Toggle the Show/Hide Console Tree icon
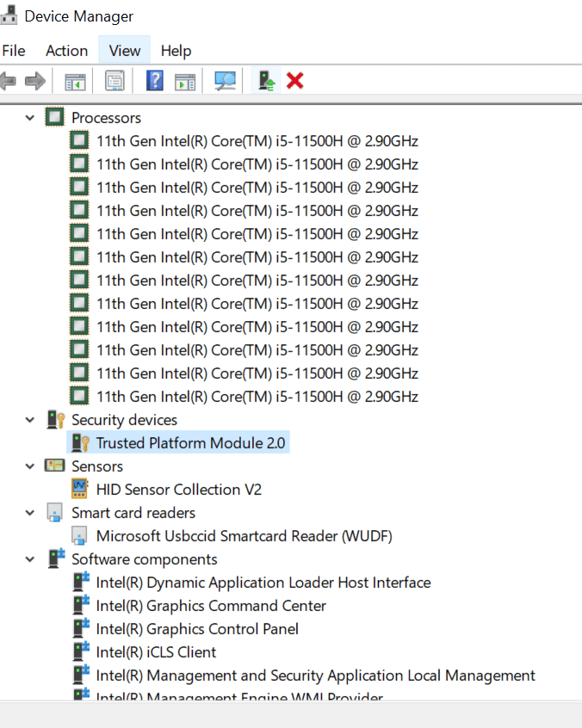582x728 pixels. (75, 82)
